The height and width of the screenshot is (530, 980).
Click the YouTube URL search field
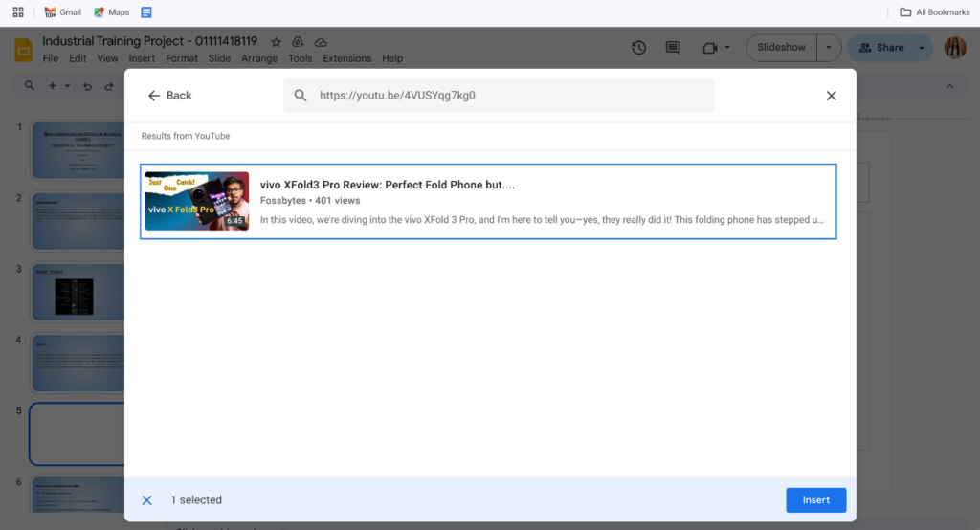pyautogui.click(x=507, y=96)
